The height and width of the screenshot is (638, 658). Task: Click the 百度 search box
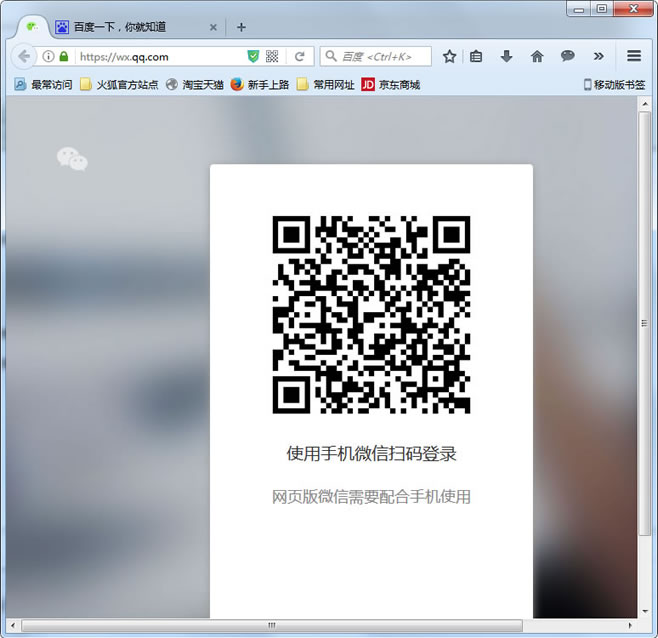point(376,56)
